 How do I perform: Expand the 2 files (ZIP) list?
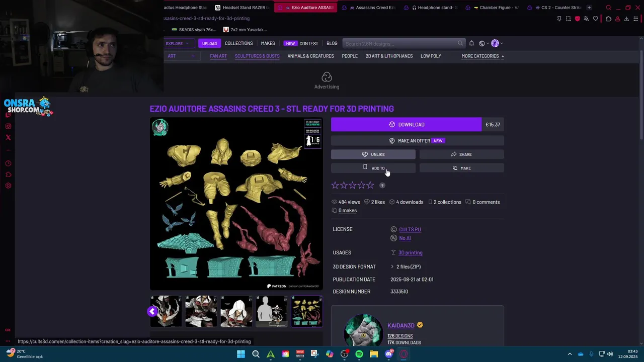[x=406, y=266]
